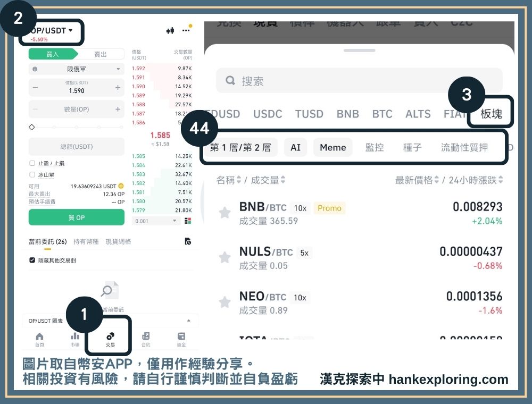Move the order amount percentage slider handle
The width and height of the screenshot is (532, 404).
coord(32,127)
